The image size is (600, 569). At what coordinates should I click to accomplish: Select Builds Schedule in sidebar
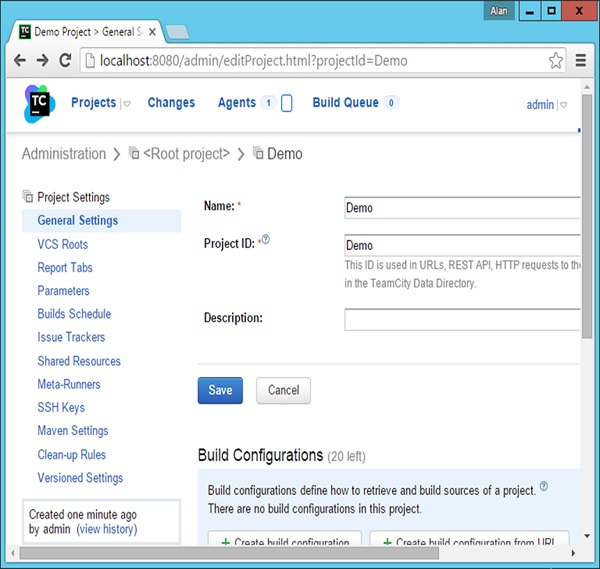[74, 314]
